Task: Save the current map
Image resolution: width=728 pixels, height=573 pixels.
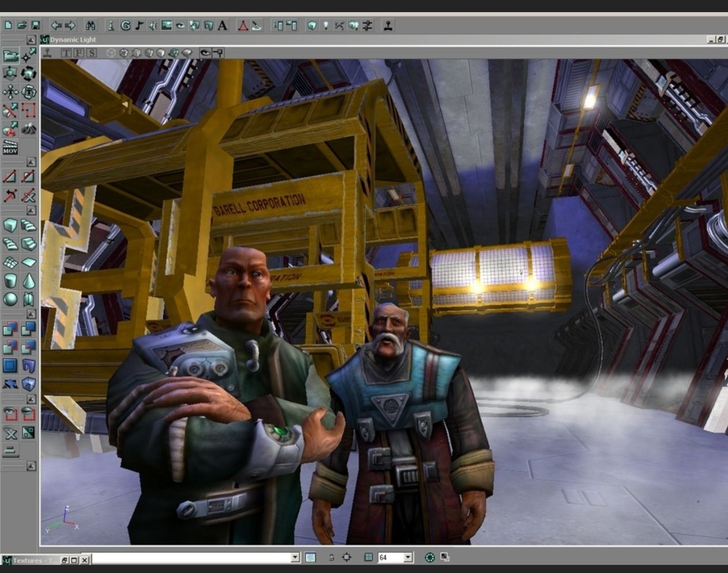Action: 35,25
